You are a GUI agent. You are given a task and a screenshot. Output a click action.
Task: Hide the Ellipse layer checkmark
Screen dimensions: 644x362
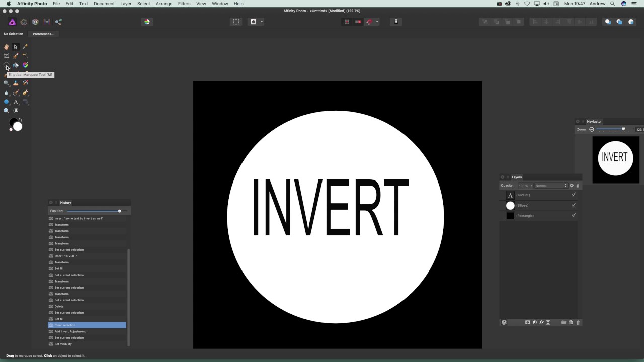pos(574,205)
